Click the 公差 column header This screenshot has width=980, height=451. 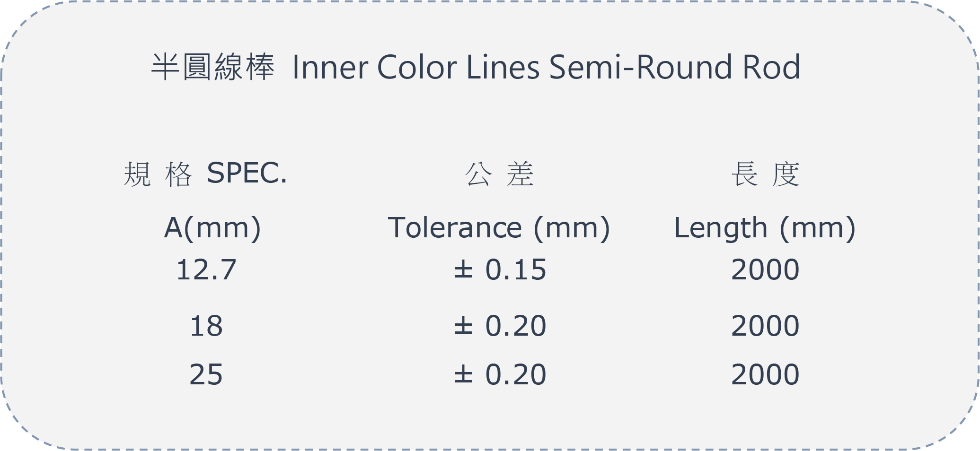(500, 174)
